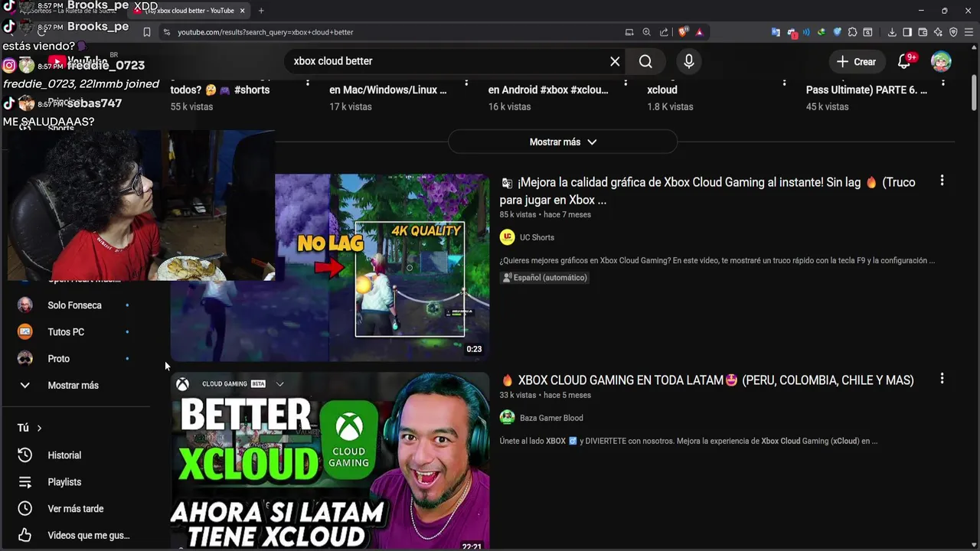
Task: Go to Baza Gamer Blood channel
Action: click(x=551, y=418)
